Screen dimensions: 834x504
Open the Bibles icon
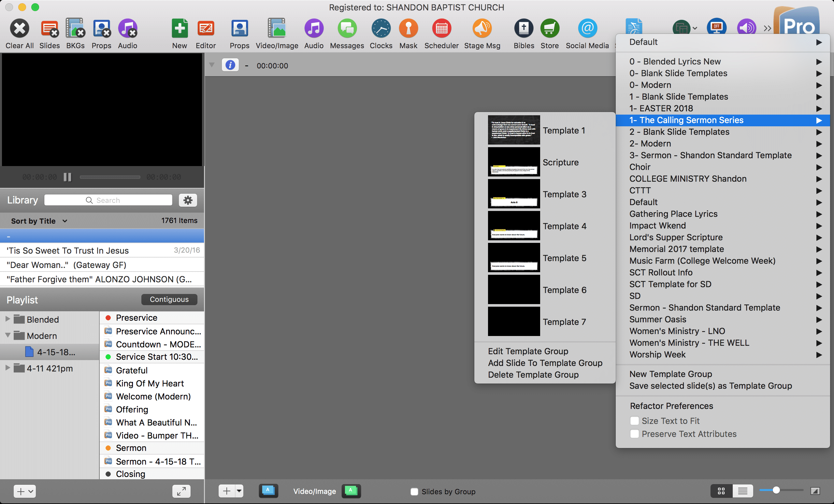[524, 28]
